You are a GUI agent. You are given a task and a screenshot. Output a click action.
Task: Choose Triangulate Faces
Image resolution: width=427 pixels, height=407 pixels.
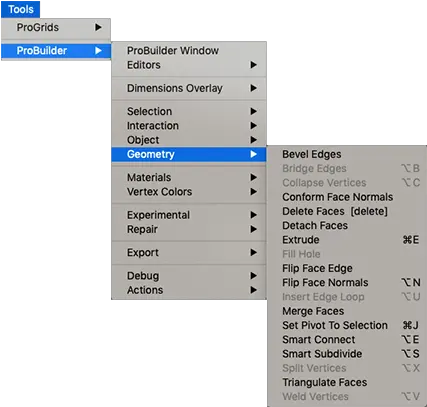pyautogui.click(x=347, y=383)
